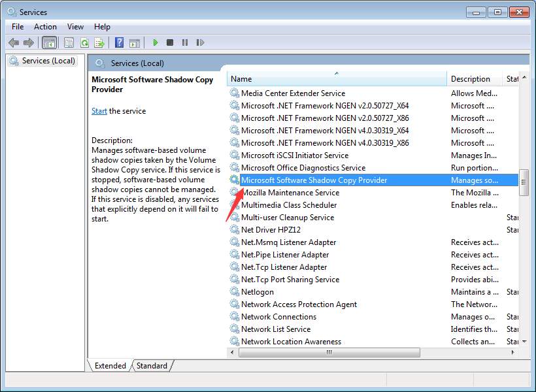Image resolution: width=536 pixels, height=392 pixels.
Task: Click 'Enables rela...' description cell
Action: [474, 204]
